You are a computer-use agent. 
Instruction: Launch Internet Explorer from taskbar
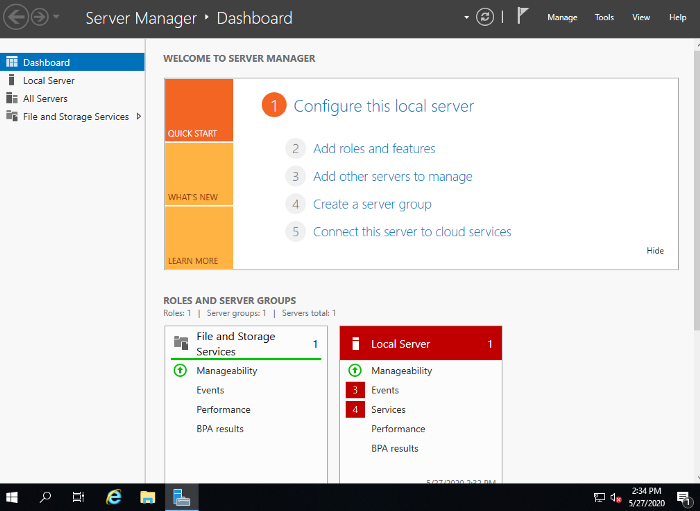[114, 497]
